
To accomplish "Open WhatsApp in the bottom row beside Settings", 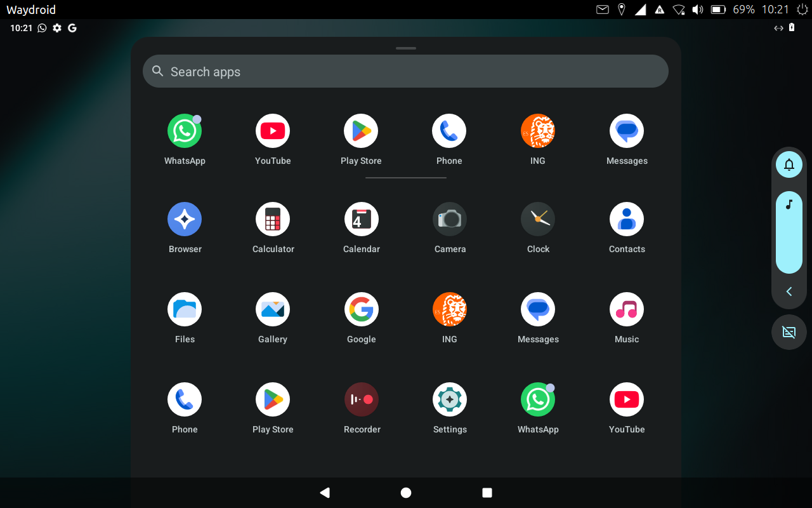I will tap(538, 400).
